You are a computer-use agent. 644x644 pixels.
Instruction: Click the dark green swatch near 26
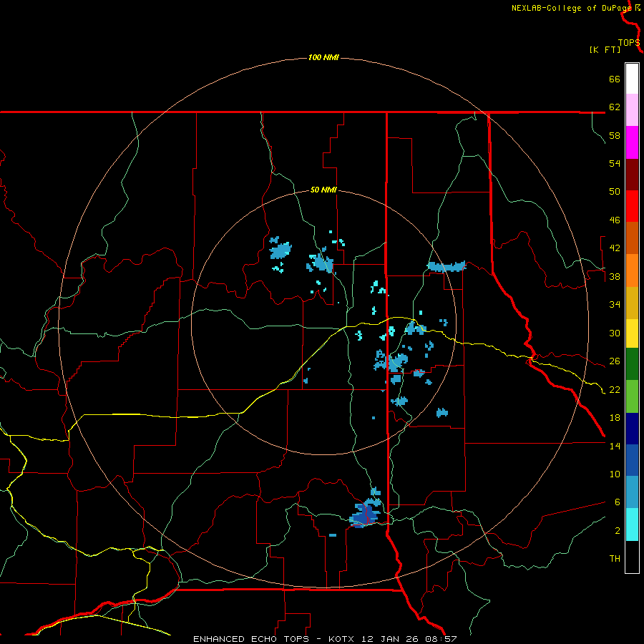(x=632, y=364)
